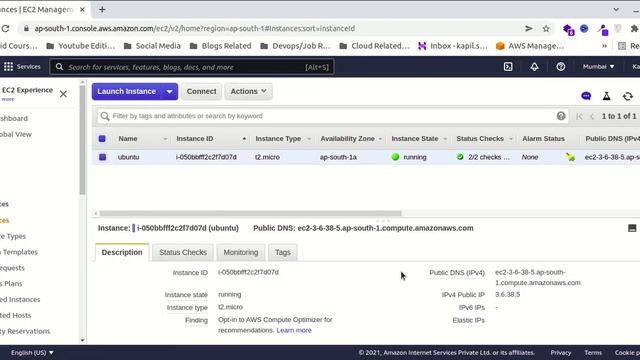Open the AWS Services grid menu
The width and height of the screenshot is (640, 360).
(x=9, y=67)
